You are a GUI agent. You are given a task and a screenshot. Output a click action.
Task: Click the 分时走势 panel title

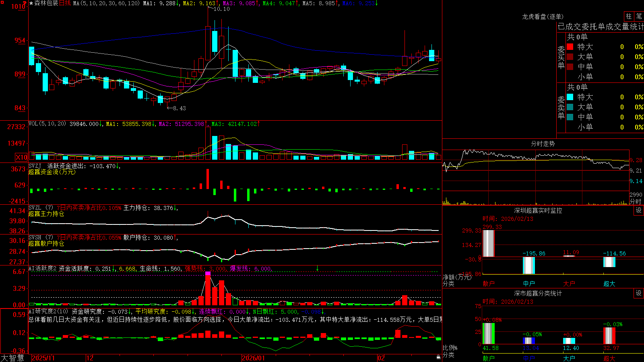(543, 144)
